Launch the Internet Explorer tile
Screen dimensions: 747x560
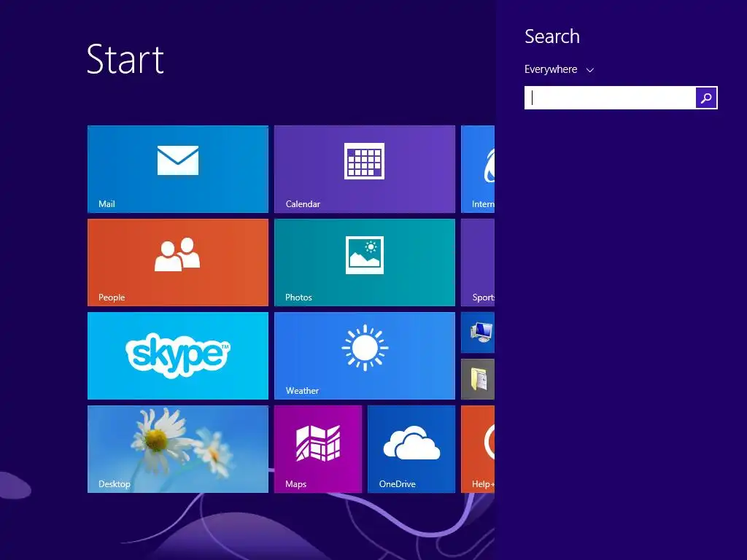(478, 169)
